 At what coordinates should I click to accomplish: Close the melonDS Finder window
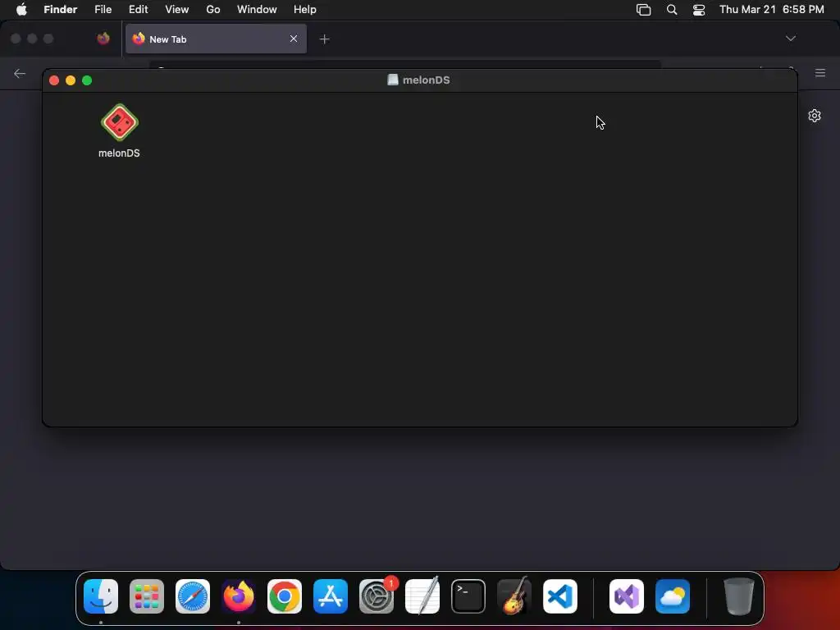[54, 80]
